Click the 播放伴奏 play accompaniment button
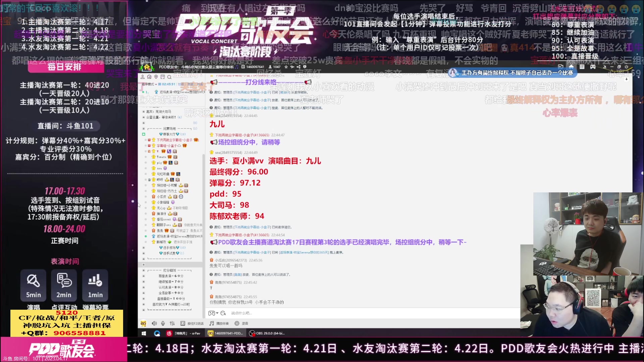The image size is (644, 362). click(x=219, y=323)
